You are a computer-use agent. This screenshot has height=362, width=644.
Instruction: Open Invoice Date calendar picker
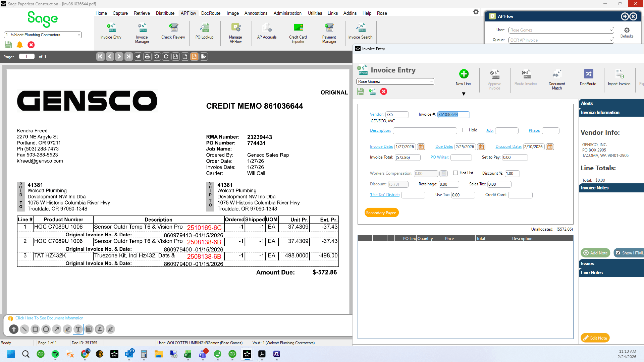click(421, 147)
